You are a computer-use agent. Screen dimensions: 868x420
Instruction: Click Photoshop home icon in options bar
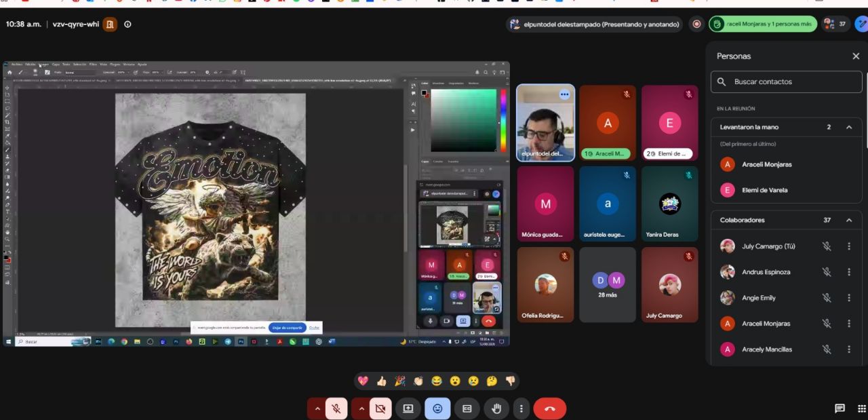coord(9,72)
